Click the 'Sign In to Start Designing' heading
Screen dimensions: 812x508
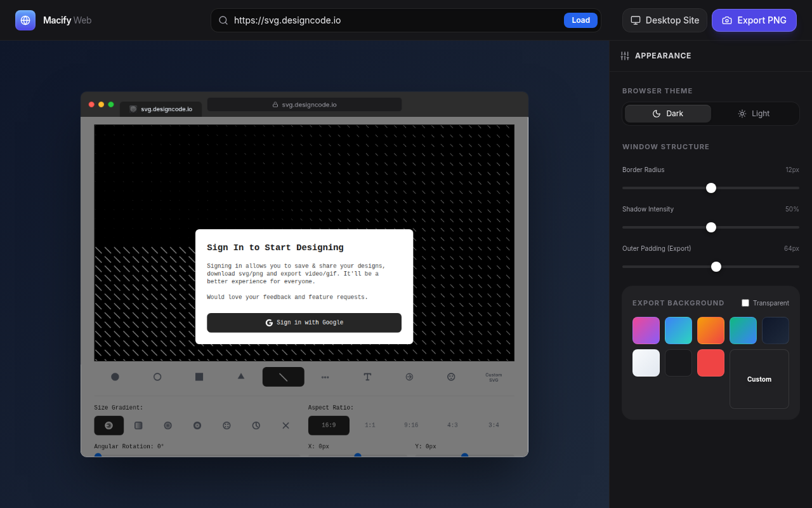(275, 248)
